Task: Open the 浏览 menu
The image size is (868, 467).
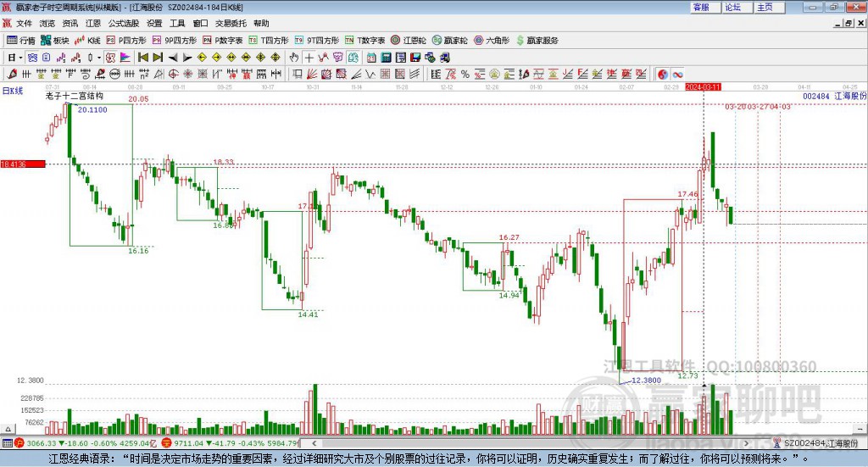Action: [x=47, y=23]
